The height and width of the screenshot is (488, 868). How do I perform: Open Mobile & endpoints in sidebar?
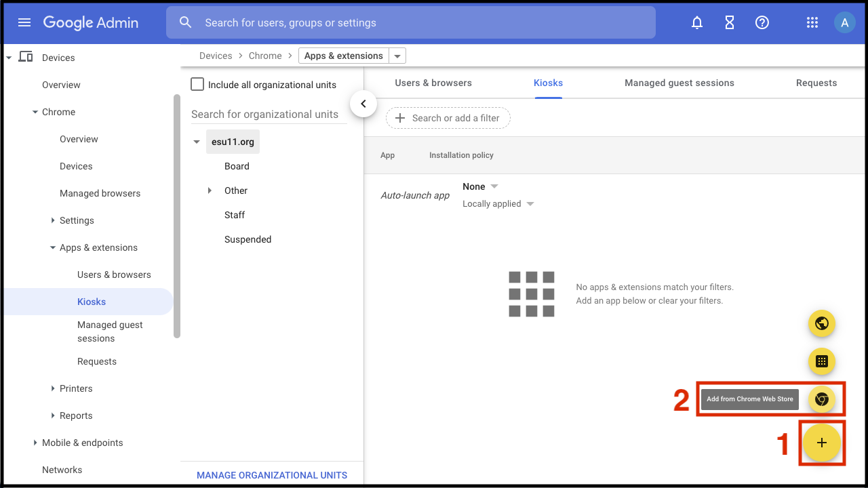(83, 443)
